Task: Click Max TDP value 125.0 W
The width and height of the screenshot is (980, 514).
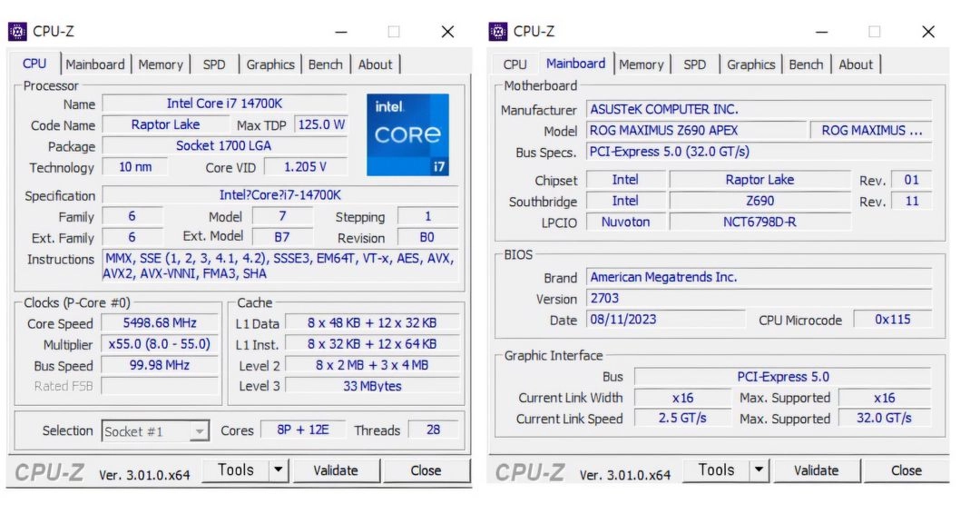Action: [321, 124]
